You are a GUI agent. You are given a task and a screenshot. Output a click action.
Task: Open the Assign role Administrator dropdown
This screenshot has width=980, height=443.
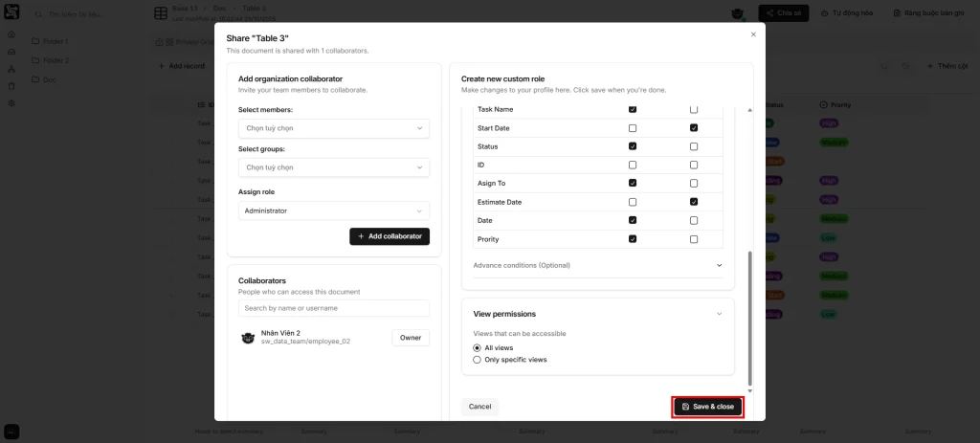click(333, 210)
